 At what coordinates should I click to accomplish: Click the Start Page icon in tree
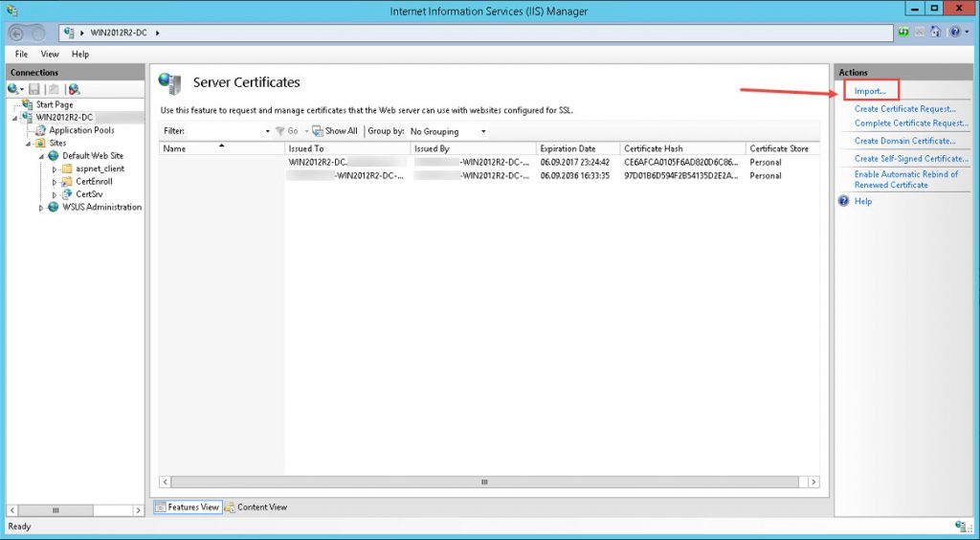(28, 104)
